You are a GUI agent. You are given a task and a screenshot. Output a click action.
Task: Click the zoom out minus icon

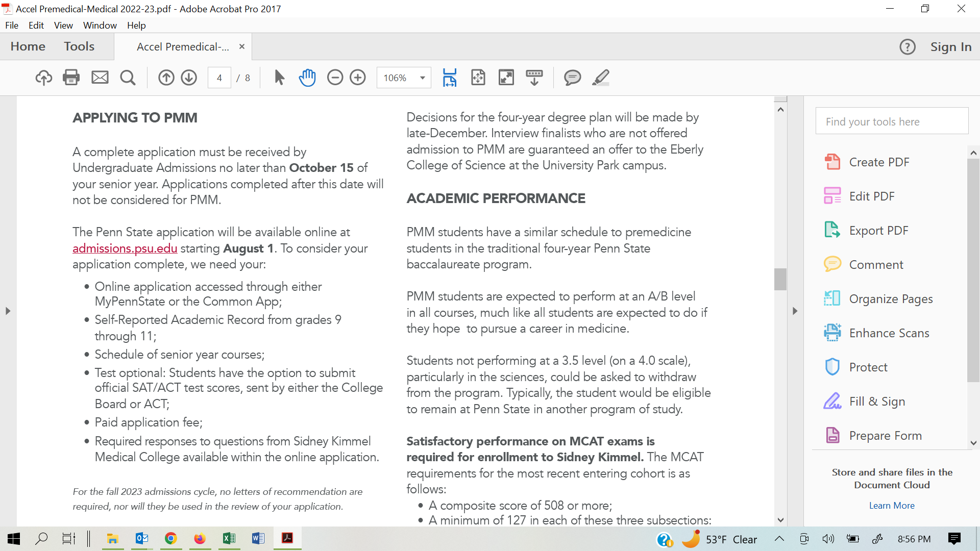coord(335,78)
